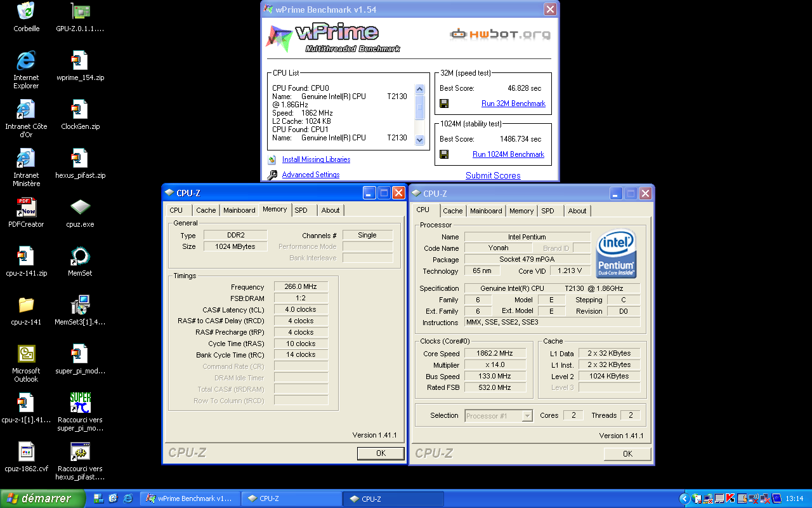Click the Install Missing Libraries icon

272,160
